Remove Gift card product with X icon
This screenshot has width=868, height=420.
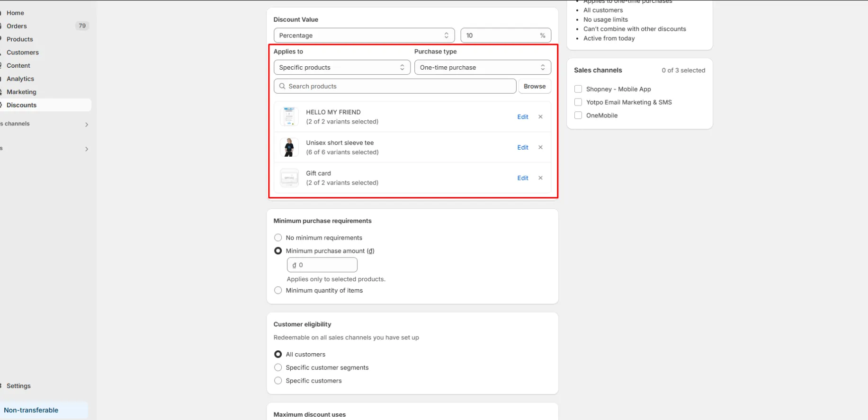[x=540, y=178]
